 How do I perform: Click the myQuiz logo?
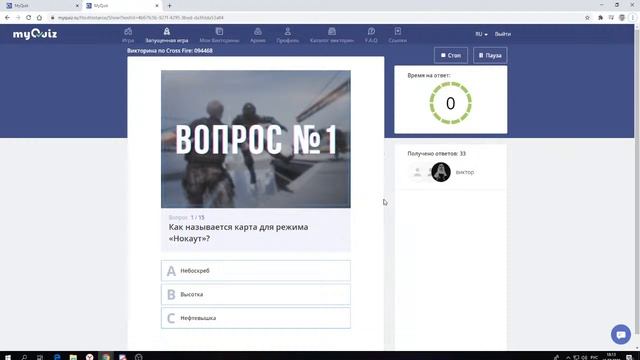point(35,34)
